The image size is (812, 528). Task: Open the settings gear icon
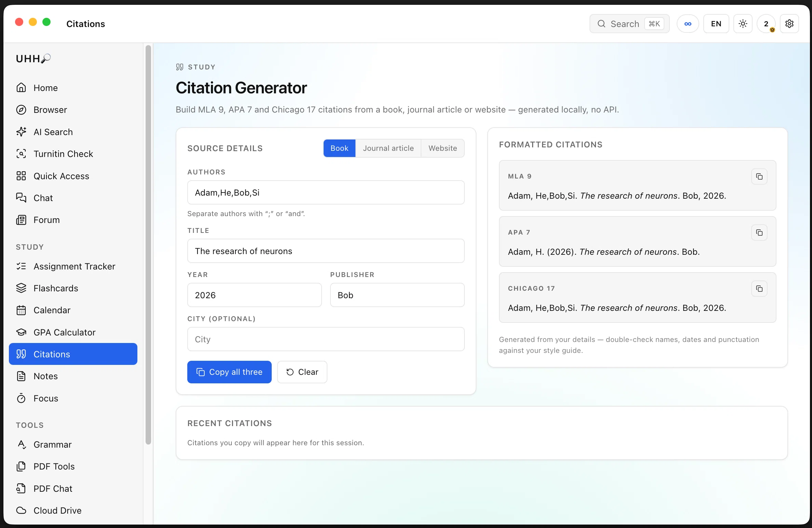789,24
